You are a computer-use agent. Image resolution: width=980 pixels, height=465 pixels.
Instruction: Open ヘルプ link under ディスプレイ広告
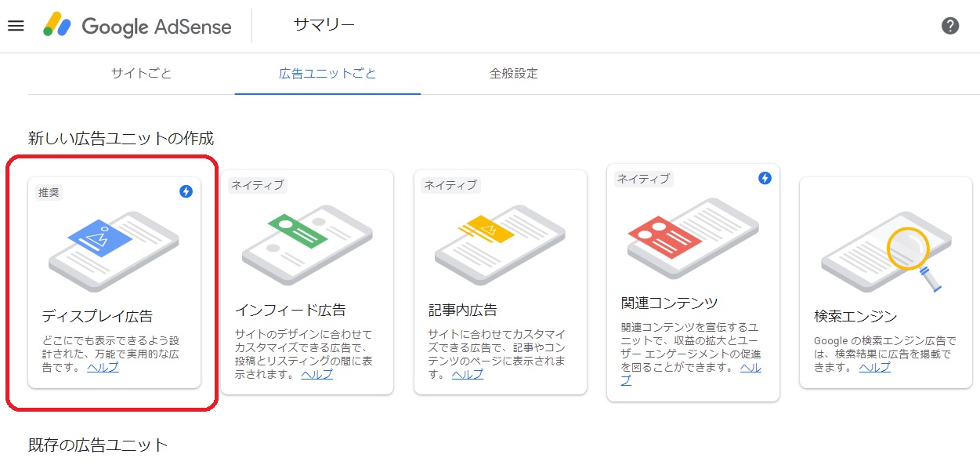pos(103,367)
